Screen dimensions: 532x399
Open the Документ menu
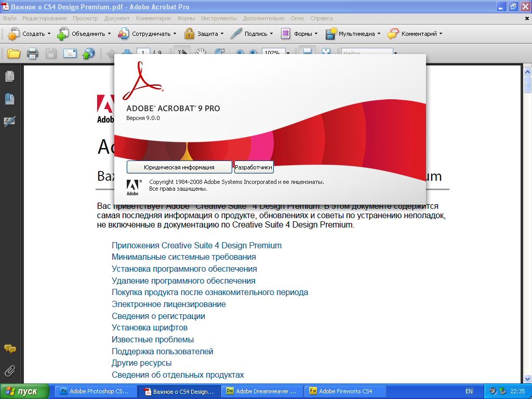[x=117, y=18]
